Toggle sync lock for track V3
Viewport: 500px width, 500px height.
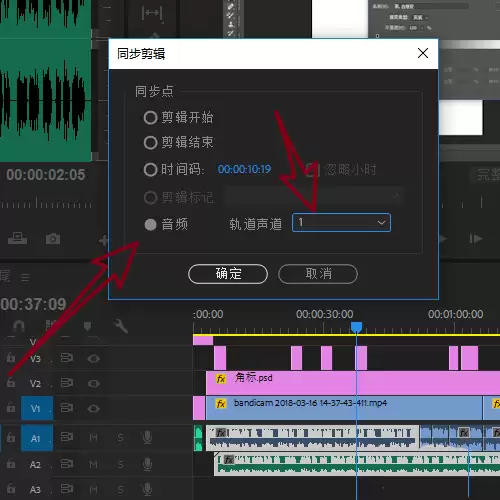pyautogui.click(x=67, y=358)
